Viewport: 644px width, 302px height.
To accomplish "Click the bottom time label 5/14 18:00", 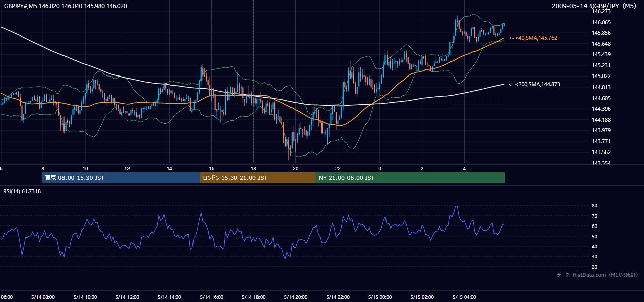I will [253, 297].
